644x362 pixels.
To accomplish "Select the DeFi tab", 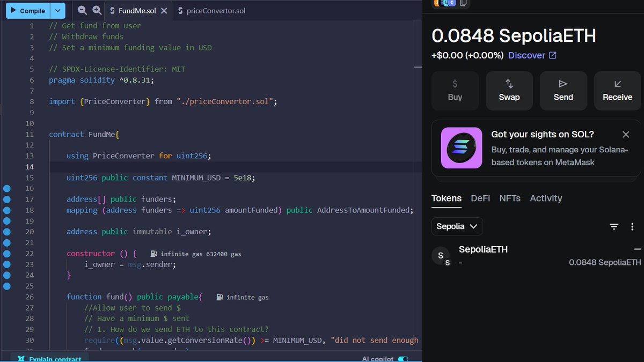I will tap(480, 198).
